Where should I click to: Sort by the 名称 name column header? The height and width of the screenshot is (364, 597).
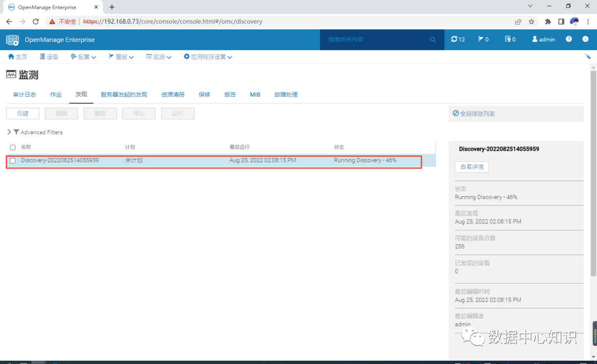26,147
